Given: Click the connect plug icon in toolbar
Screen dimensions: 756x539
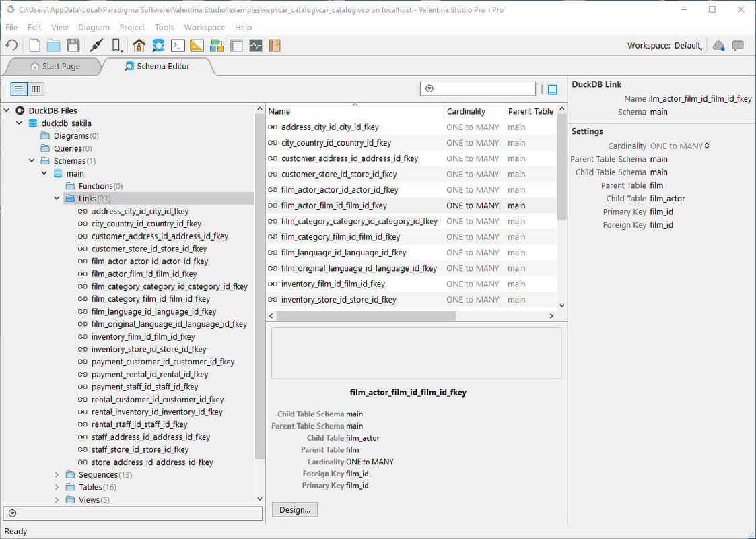Looking at the screenshot, I should [x=96, y=45].
